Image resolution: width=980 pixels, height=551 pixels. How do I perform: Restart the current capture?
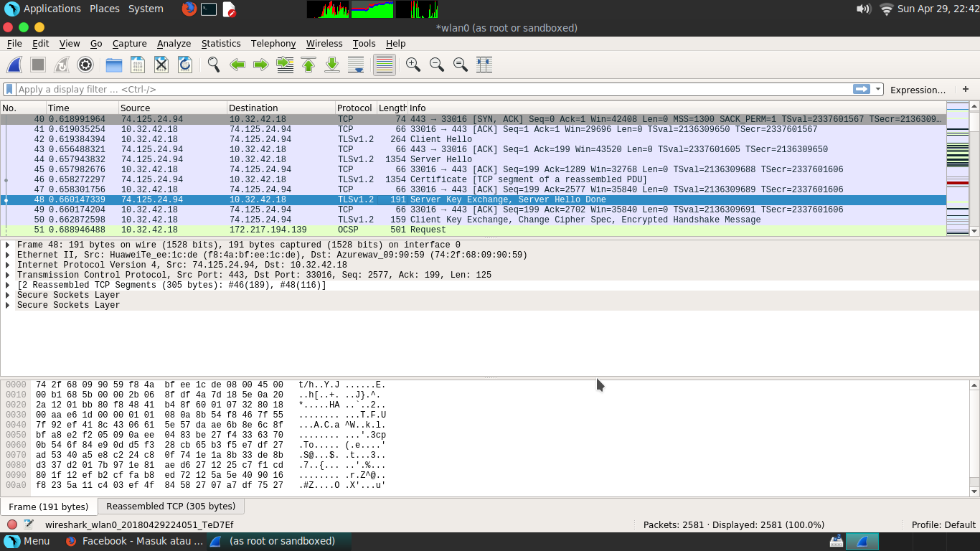tap(62, 65)
